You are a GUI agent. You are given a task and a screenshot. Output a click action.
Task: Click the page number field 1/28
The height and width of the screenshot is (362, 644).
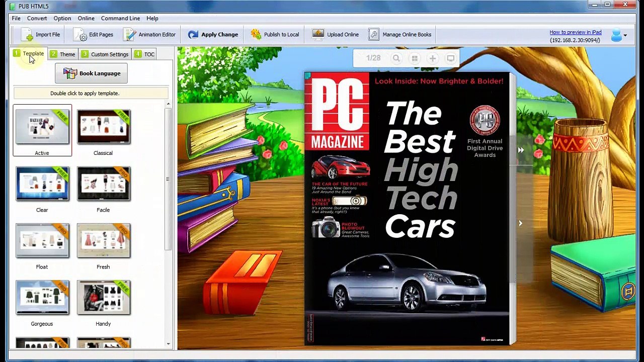pyautogui.click(x=373, y=58)
